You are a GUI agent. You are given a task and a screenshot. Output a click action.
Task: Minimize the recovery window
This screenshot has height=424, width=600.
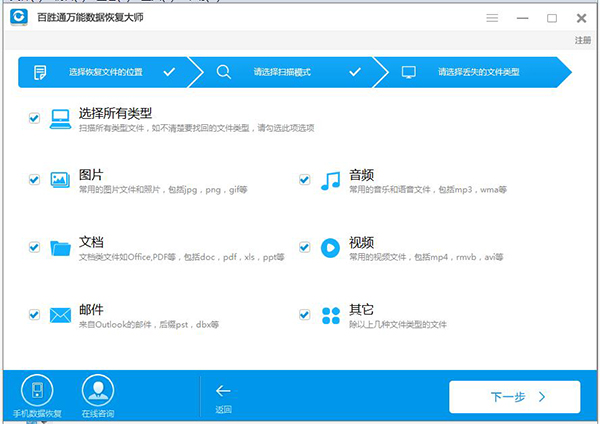[x=522, y=18]
